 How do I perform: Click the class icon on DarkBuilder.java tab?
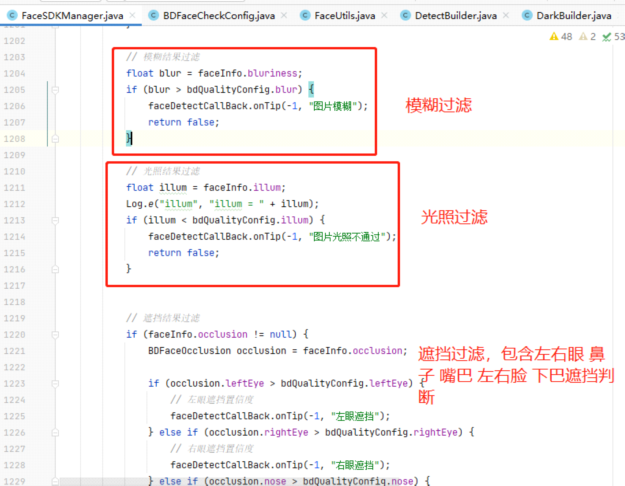(527, 16)
